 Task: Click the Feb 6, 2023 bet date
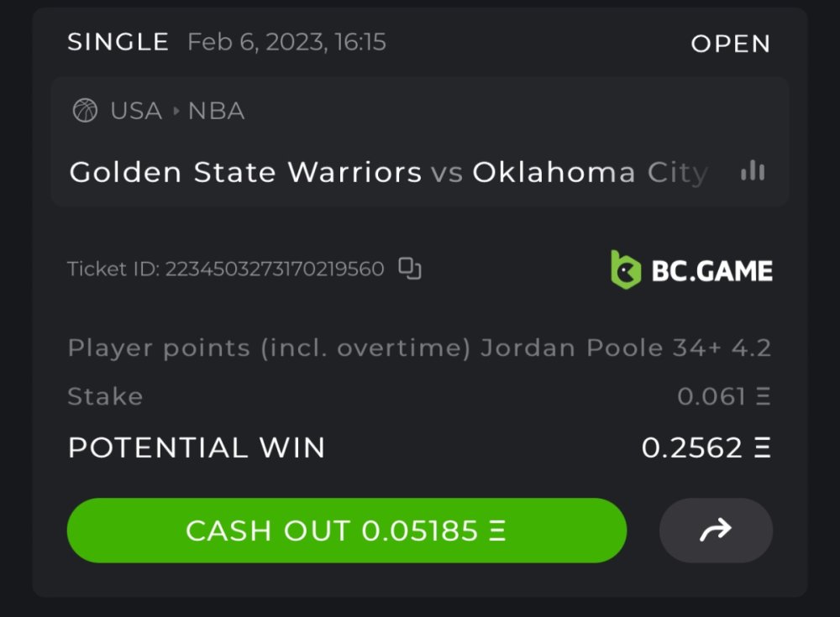pos(286,42)
